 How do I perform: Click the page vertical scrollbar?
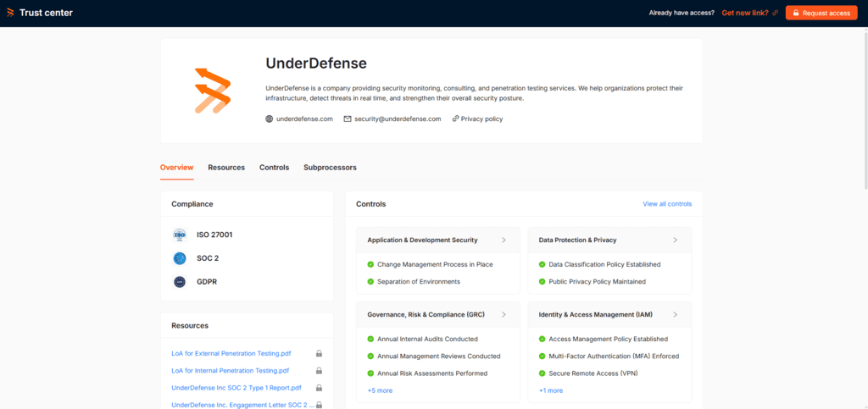865,111
